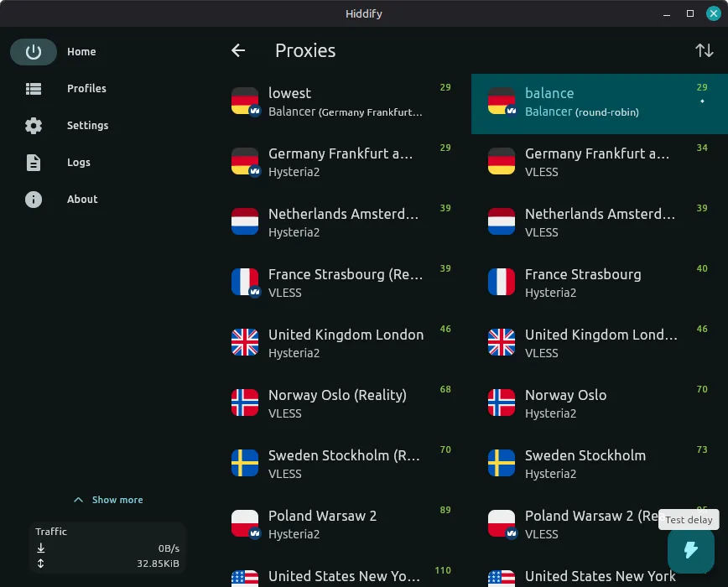Click UK flag of London Hysteria2 row

[245, 342]
